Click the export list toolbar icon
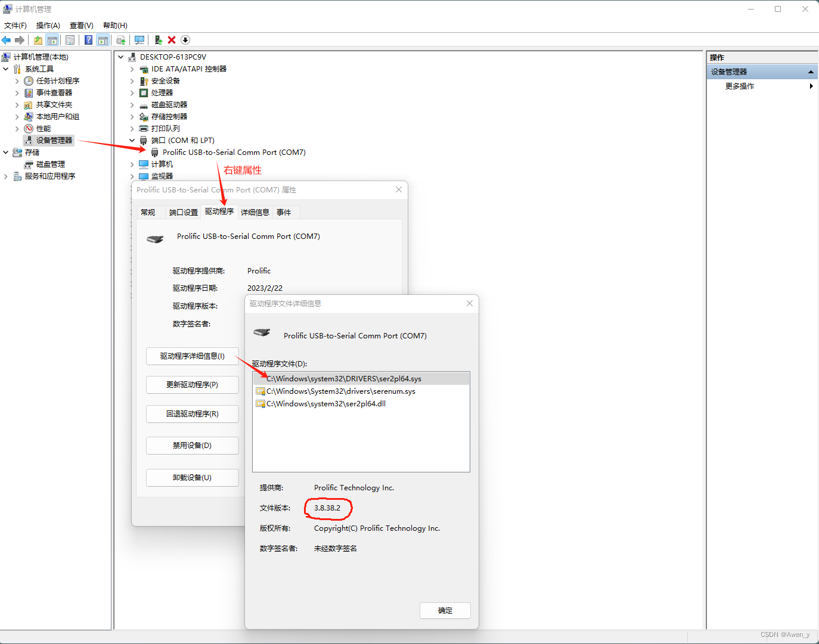The height and width of the screenshot is (644, 819). [x=70, y=39]
